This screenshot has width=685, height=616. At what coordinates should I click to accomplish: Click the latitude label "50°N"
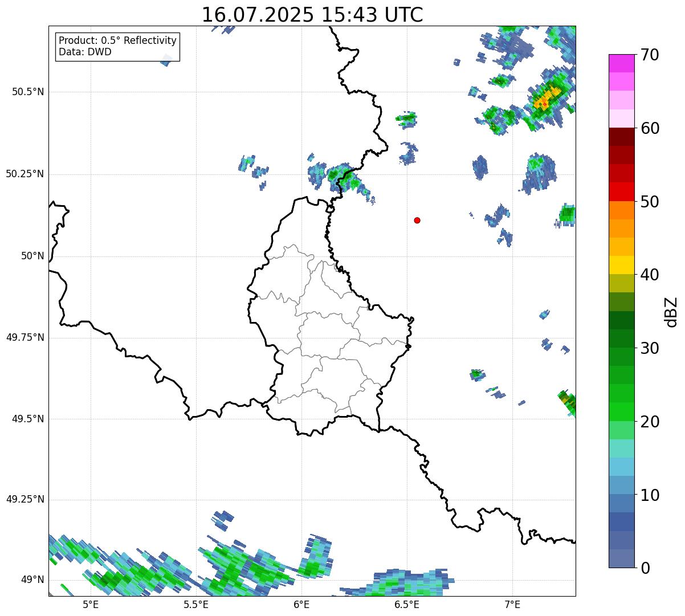[x=32, y=256]
